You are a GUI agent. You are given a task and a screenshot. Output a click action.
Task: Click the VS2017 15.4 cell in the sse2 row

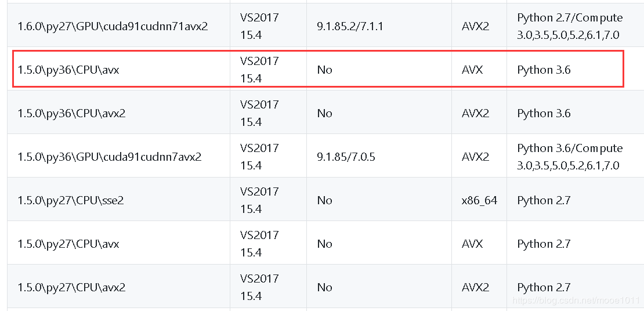coord(259,200)
